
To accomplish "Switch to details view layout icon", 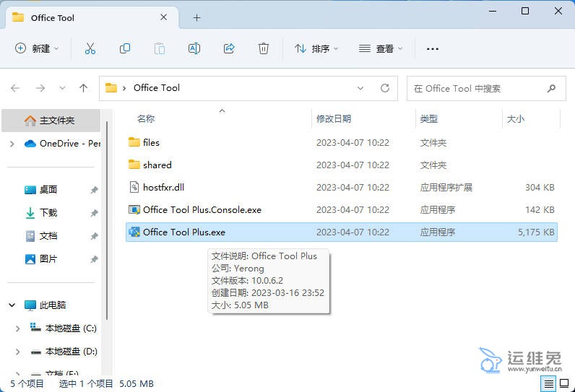I will pos(549,384).
